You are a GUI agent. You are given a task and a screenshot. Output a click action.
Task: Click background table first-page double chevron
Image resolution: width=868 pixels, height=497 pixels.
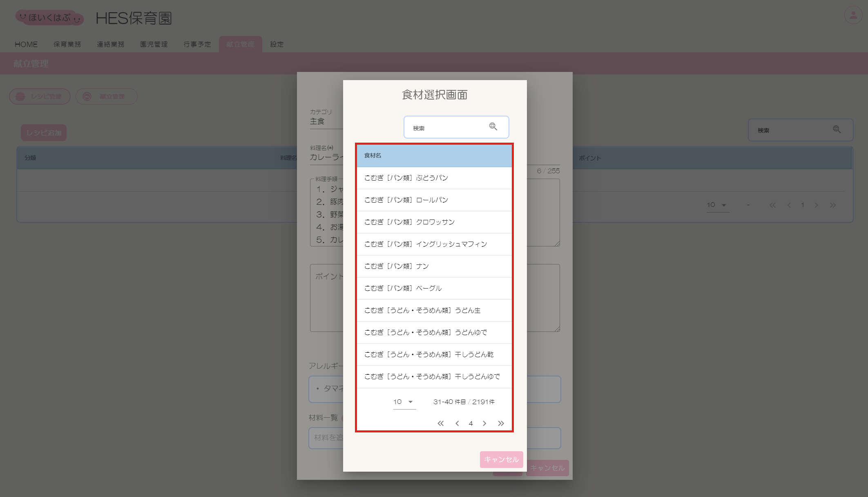pos(772,205)
